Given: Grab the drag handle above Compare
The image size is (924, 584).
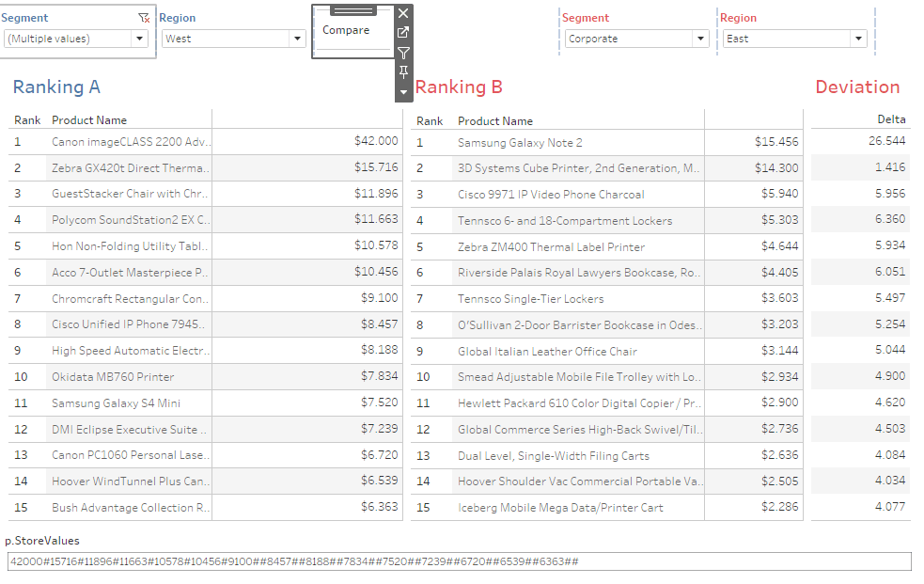Looking at the screenshot, I should point(352,10).
